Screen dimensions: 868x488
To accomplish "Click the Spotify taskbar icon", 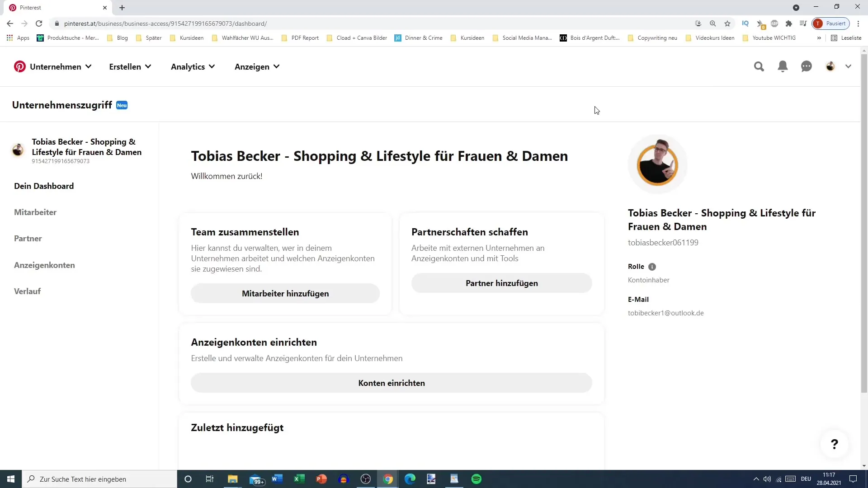I will click(x=477, y=479).
